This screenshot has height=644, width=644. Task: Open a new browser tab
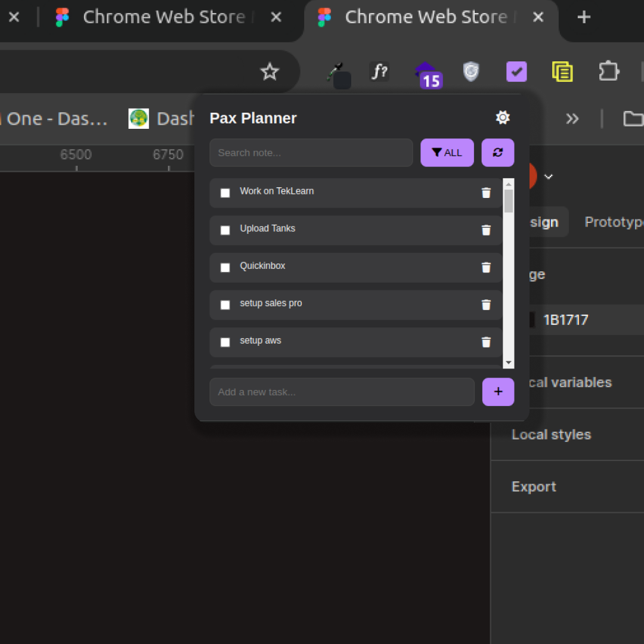point(584,17)
